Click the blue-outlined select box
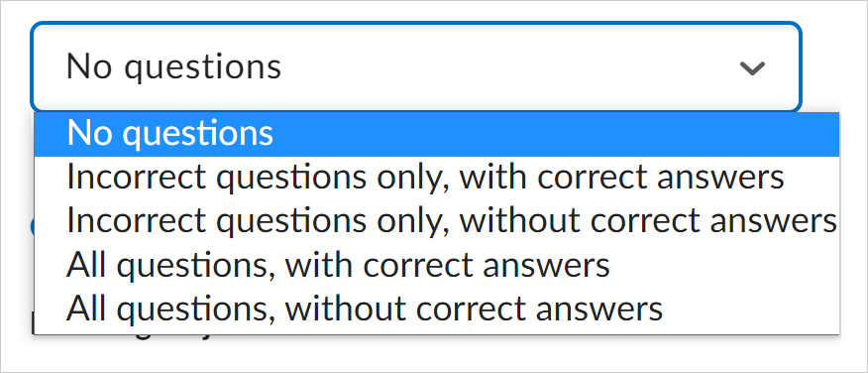This screenshot has height=373, width=868. (416, 66)
